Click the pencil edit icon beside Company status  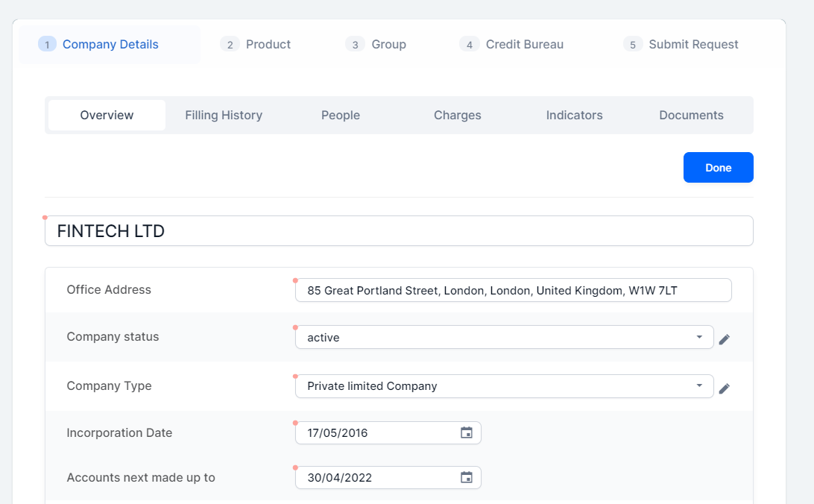724,339
